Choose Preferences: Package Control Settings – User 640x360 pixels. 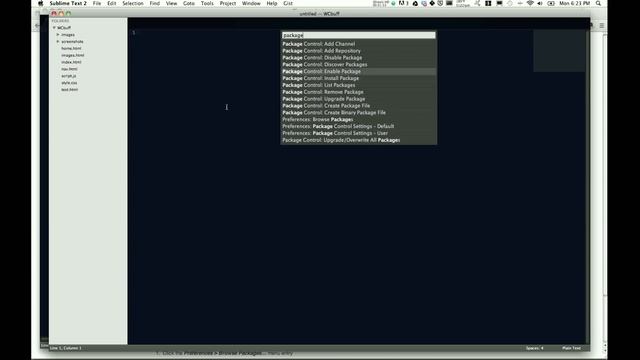pyautogui.click(x=358, y=133)
